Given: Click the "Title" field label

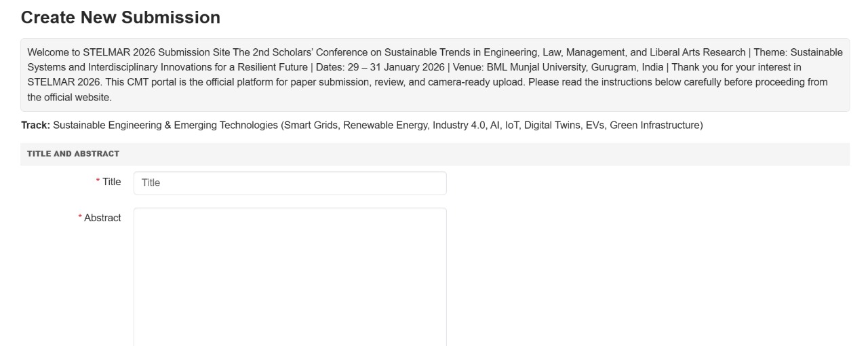Looking at the screenshot, I should tap(111, 182).
